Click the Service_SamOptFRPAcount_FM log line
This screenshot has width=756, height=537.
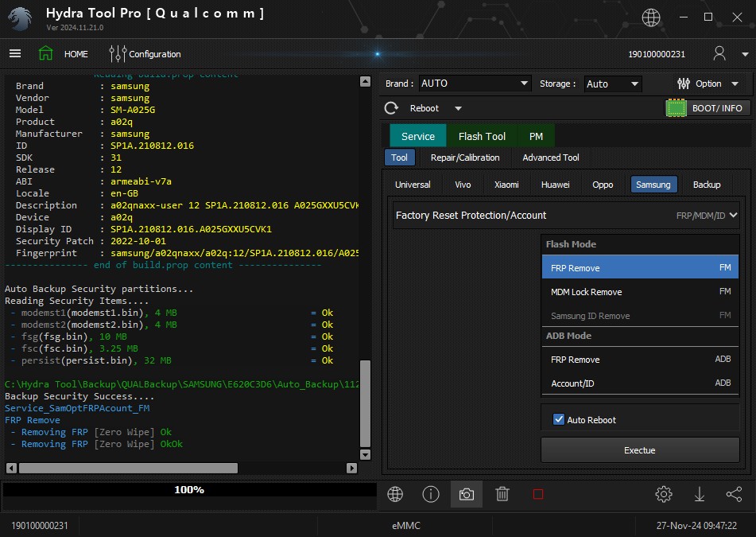click(x=77, y=408)
